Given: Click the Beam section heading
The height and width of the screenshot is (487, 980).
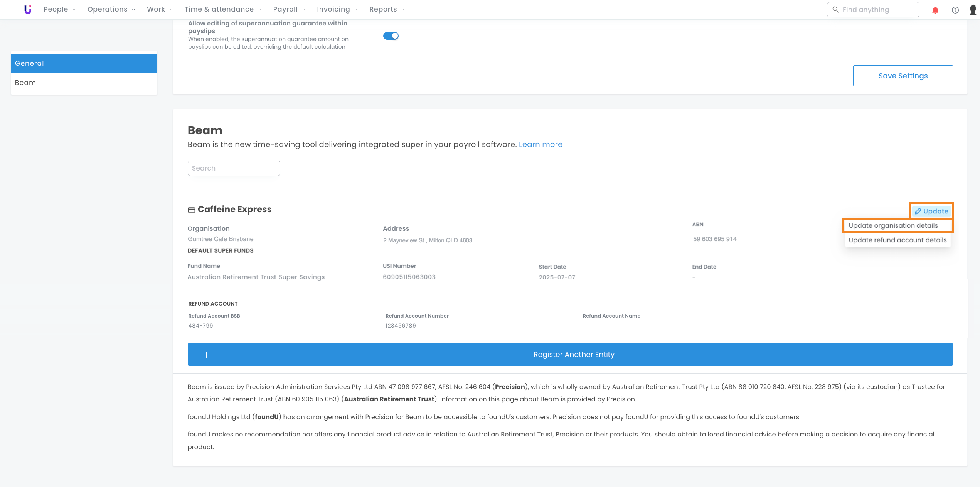Looking at the screenshot, I should tap(205, 130).
